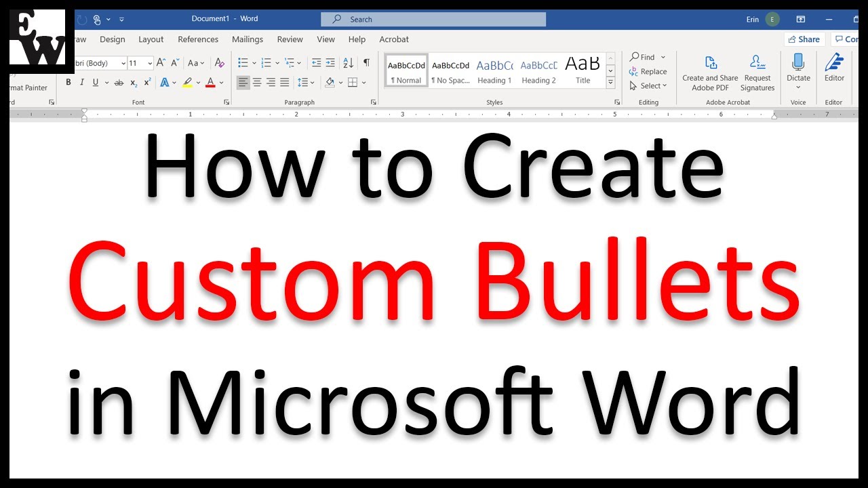Click the Multilevel List icon
Image resolution: width=868 pixels, height=488 pixels.
290,62
